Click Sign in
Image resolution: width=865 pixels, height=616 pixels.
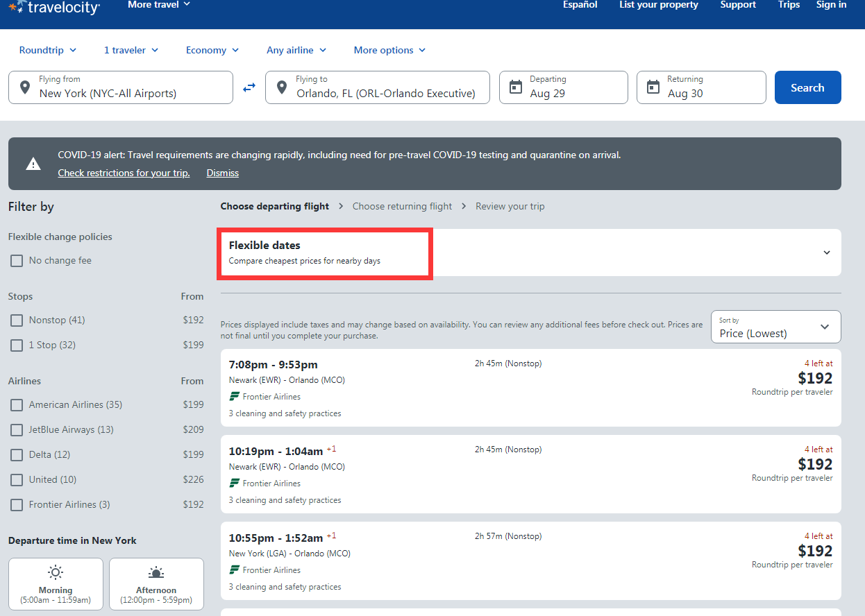(x=831, y=5)
